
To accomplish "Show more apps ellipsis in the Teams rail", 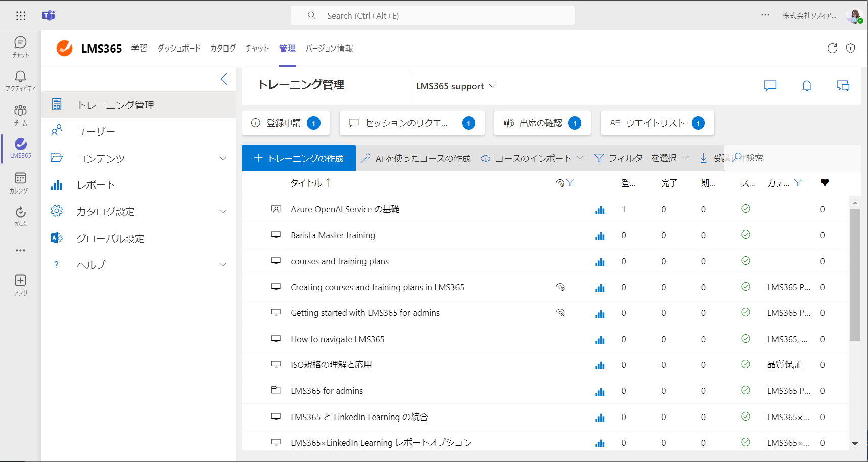I will [20, 250].
